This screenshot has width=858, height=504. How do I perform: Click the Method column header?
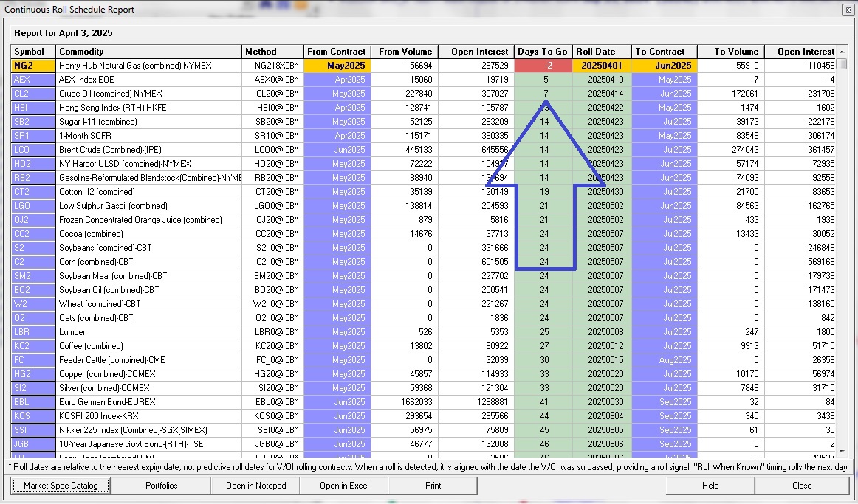[x=272, y=52]
